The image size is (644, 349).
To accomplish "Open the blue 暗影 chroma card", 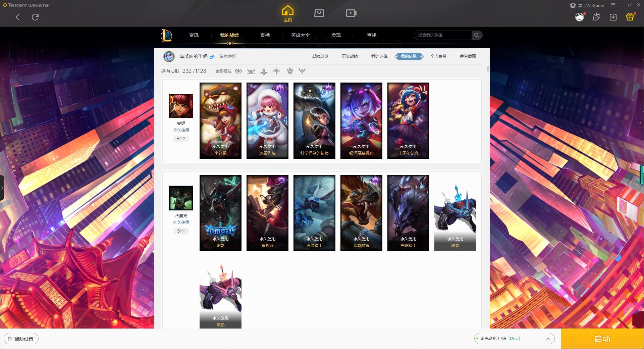I will 455,213.
